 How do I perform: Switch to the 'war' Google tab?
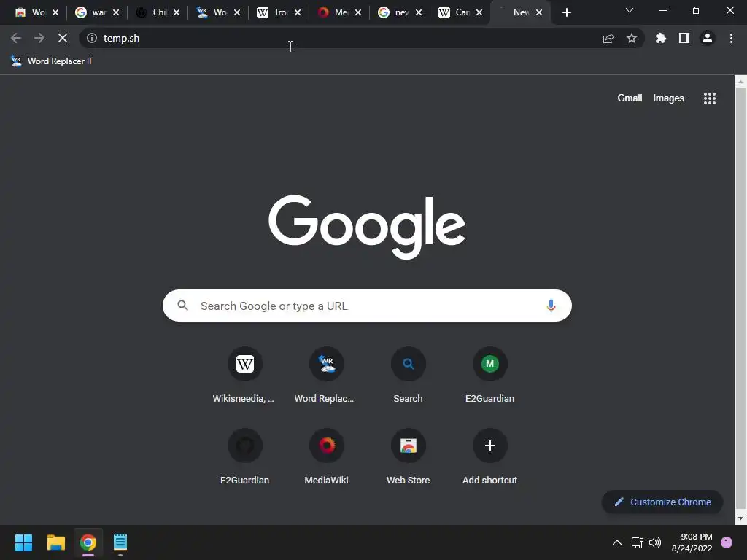[x=90, y=12]
